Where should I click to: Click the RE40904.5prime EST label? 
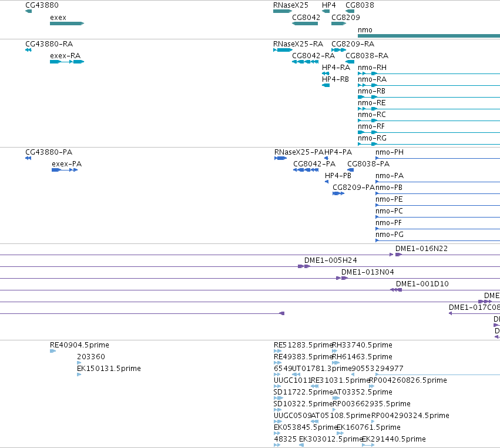coord(79,345)
